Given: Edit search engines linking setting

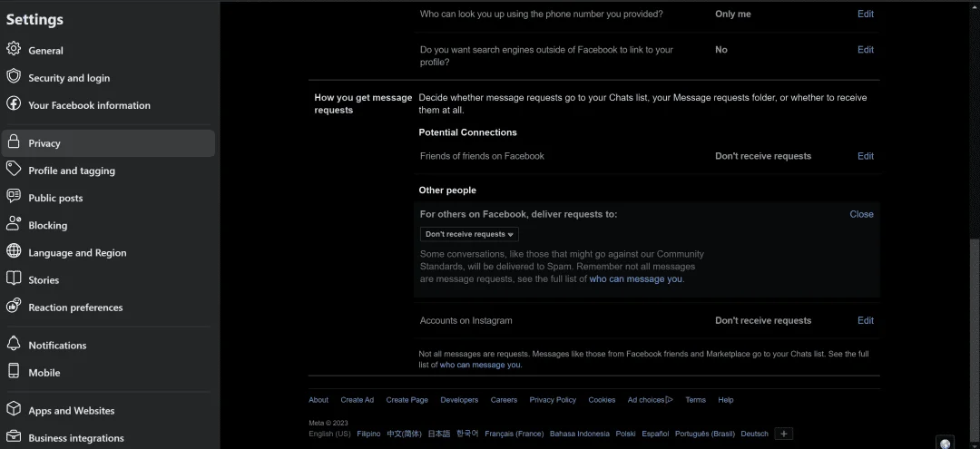Looking at the screenshot, I should [x=865, y=49].
